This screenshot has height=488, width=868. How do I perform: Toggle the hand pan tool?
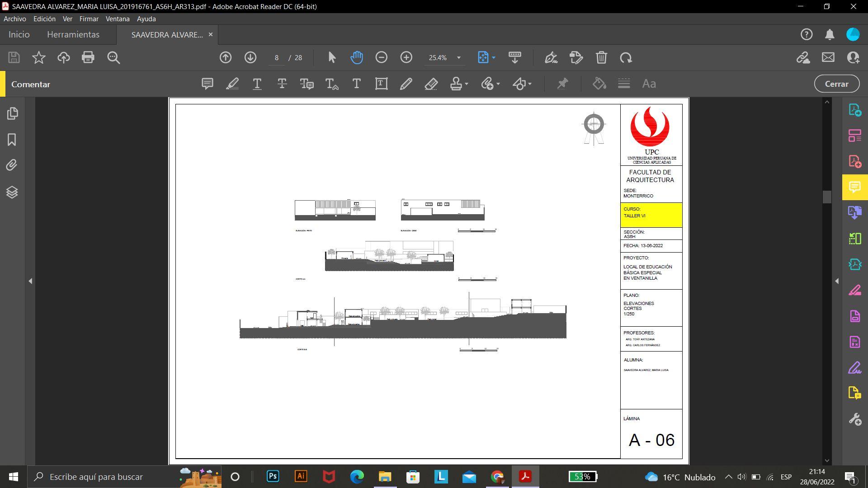(x=357, y=57)
